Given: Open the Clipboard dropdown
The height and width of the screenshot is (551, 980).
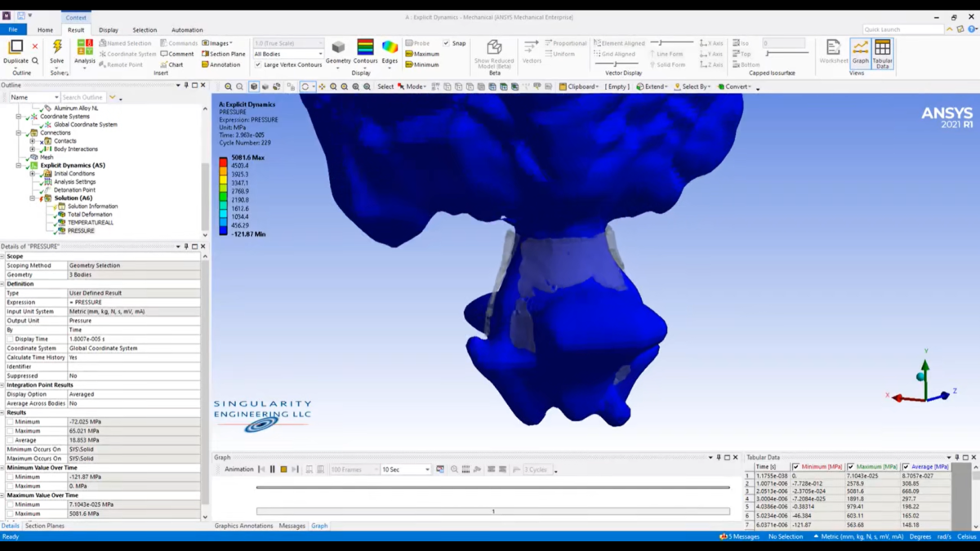Looking at the screenshot, I should click(579, 87).
